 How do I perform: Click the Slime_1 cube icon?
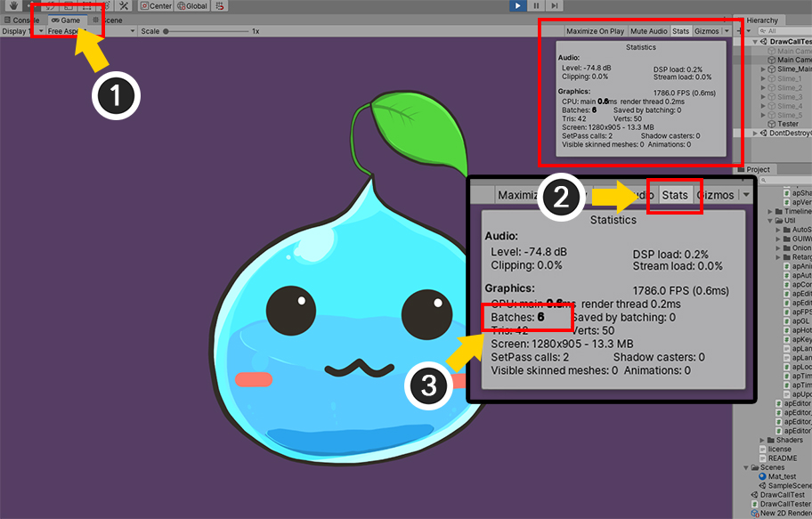coord(772,78)
